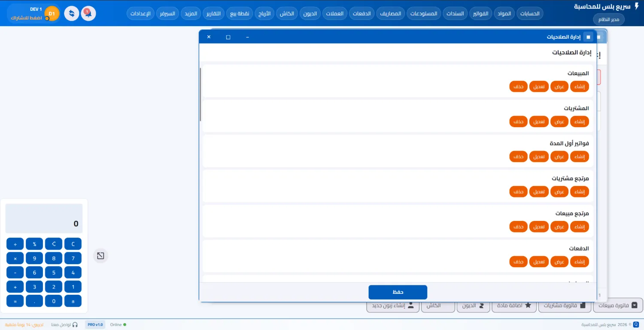This screenshot has height=330, width=644.
Task: Open the notifications bell icon
Action: tap(88, 13)
